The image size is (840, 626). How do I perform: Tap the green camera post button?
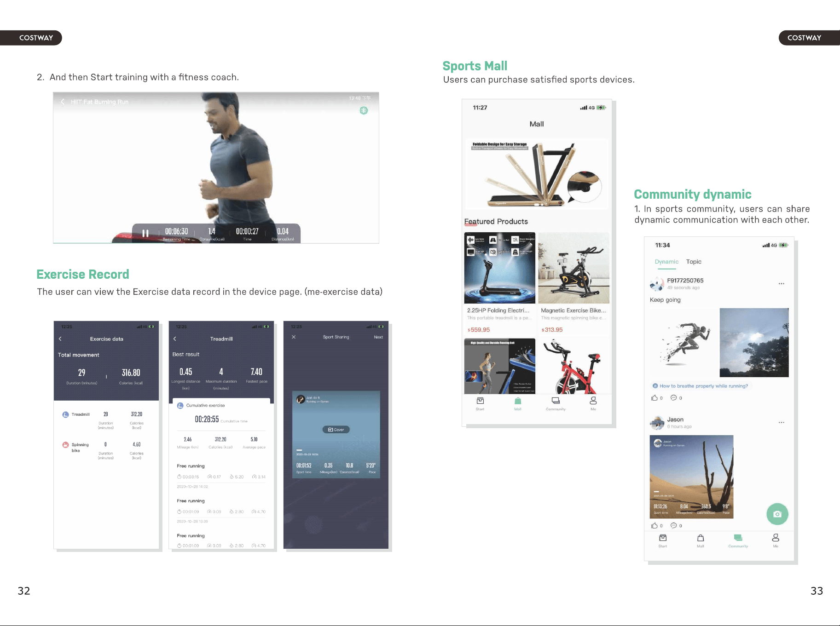coord(777,514)
